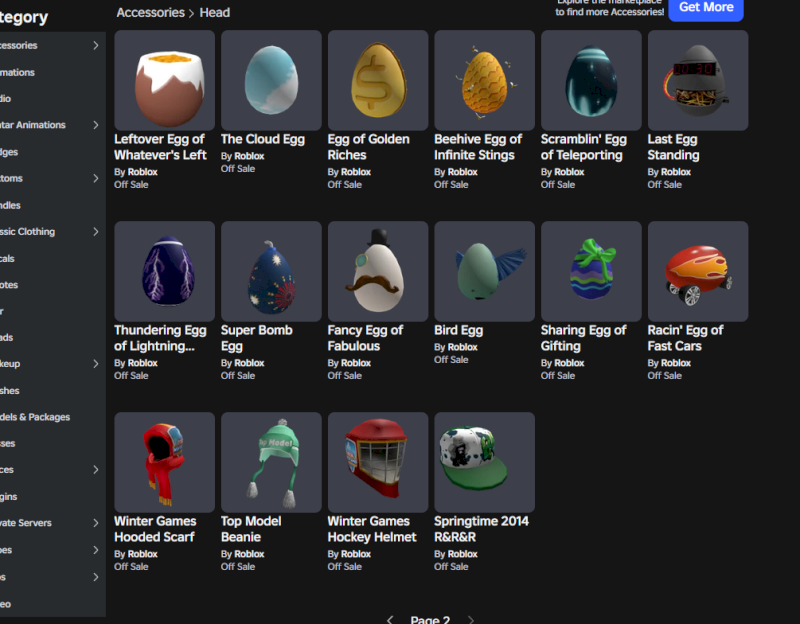Click Off Sale under Top Model Beanie
Viewport: 800px width, 624px height.
238,566
